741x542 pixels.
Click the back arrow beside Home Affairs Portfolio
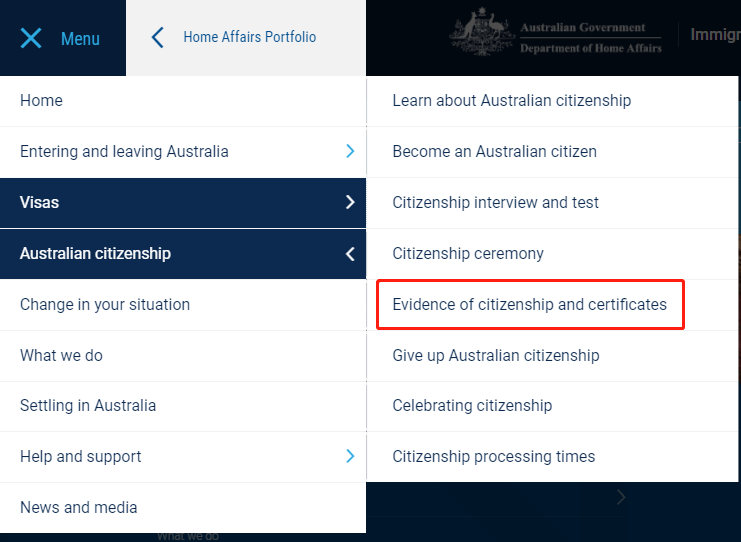(157, 38)
